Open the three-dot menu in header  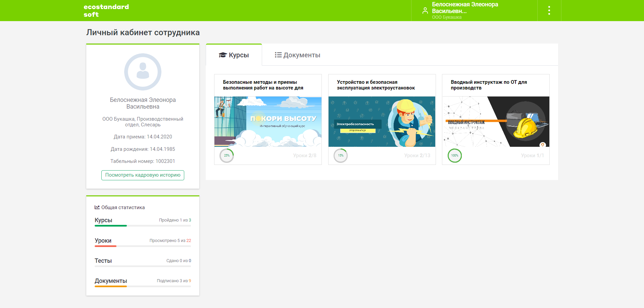tap(549, 10)
